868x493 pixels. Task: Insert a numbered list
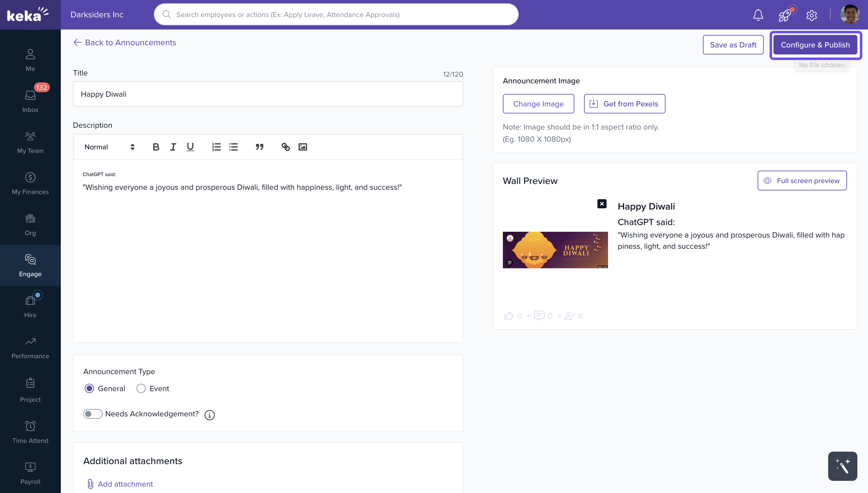tap(216, 147)
